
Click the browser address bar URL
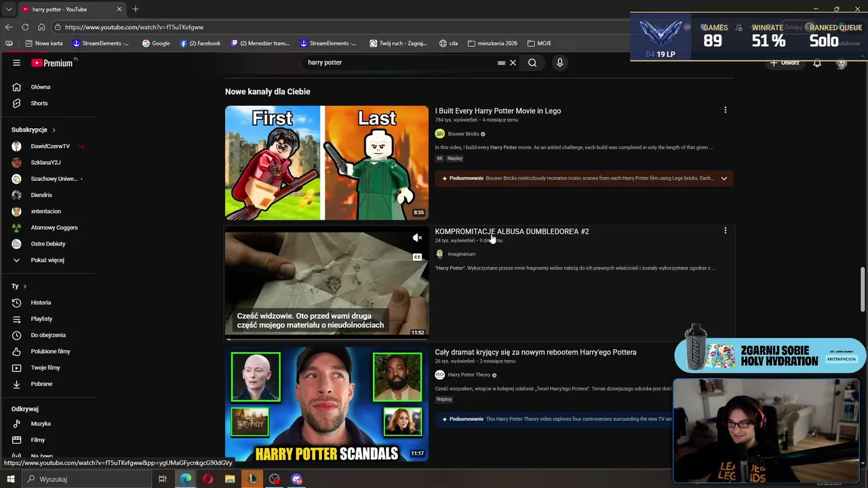(134, 27)
